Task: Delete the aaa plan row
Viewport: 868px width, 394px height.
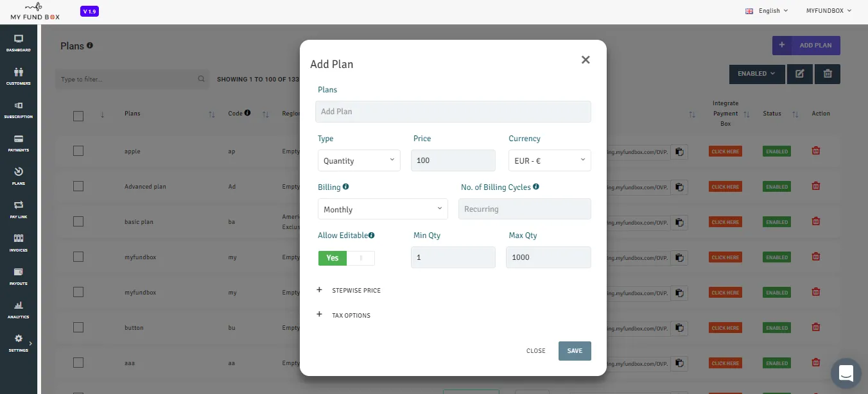Action: coord(816,363)
